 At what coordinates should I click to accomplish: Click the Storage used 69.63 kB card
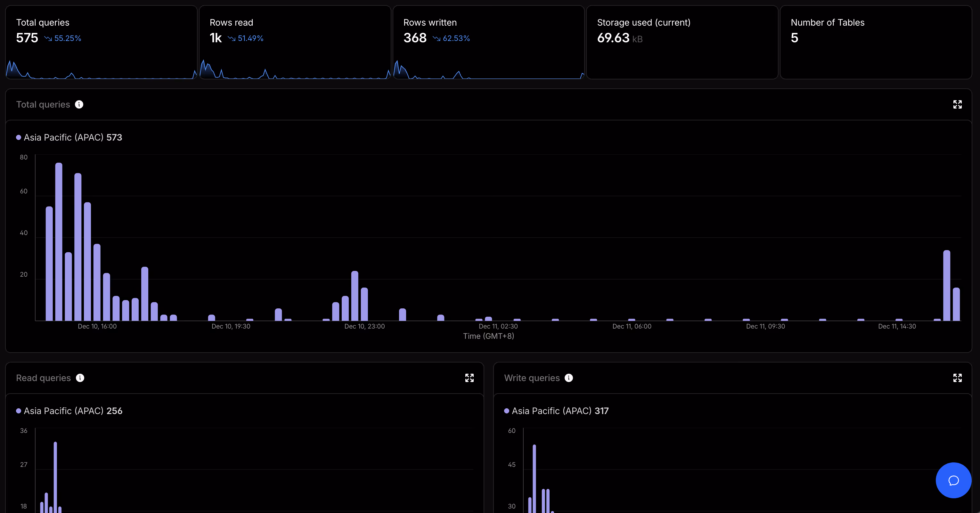pos(682,42)
